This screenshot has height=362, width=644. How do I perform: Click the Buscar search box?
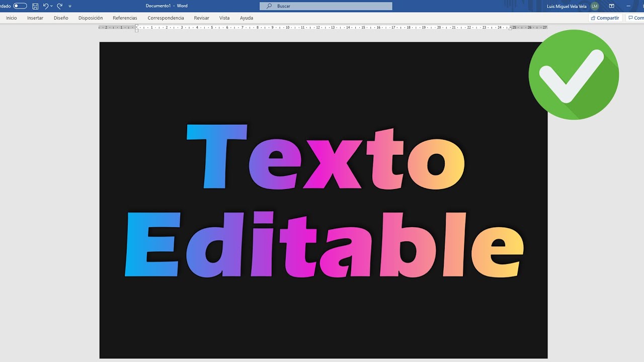click(x=326, y=6)
